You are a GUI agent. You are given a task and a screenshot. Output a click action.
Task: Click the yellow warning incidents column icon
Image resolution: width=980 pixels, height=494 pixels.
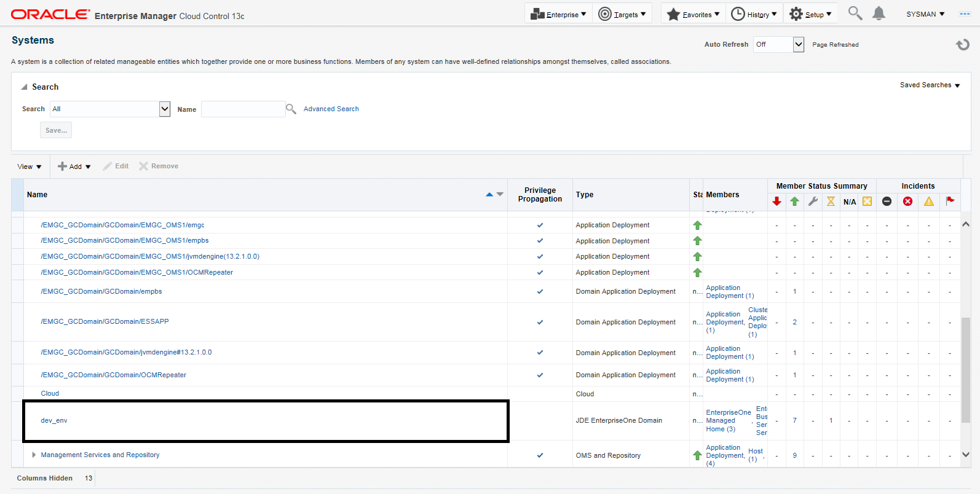tap(928, 202)
